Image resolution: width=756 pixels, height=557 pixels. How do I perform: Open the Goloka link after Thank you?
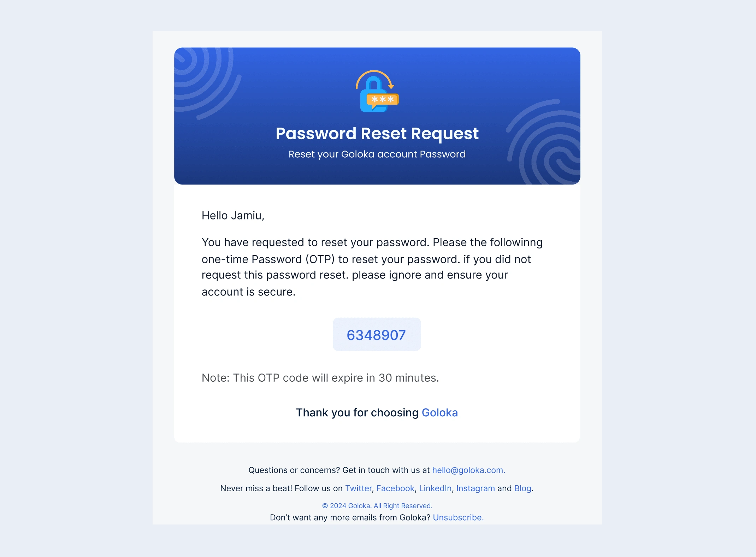pyautogui.click(x=439, y=412)
